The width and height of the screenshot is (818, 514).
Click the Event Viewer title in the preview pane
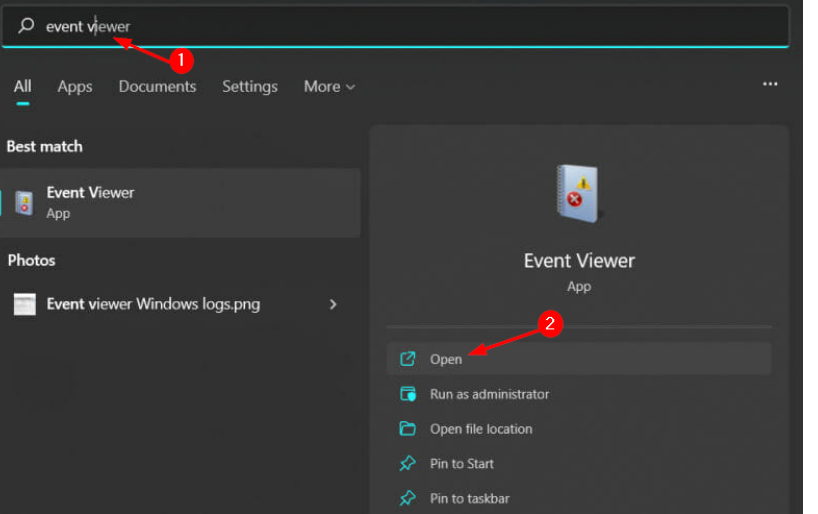[579, 261]
